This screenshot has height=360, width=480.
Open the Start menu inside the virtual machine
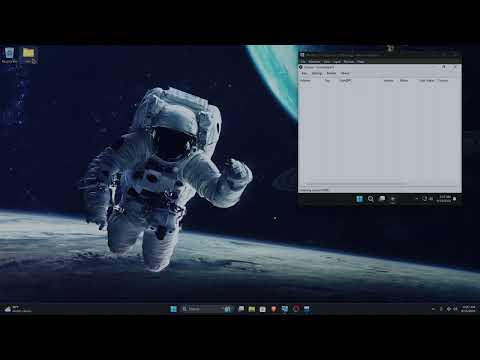[359, 199]
